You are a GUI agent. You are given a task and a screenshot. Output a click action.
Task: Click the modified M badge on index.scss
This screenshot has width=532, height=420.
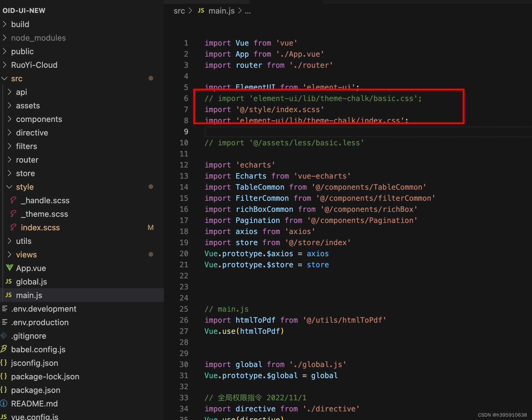click(151, 228)
